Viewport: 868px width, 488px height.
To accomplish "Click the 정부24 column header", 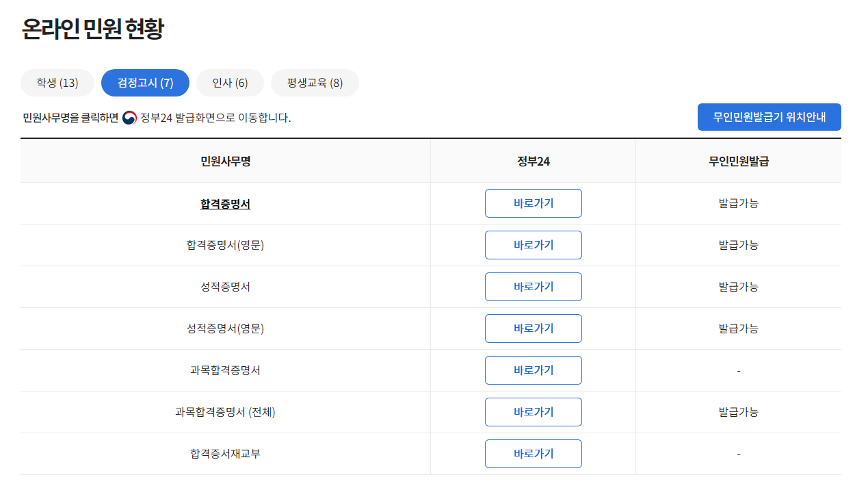I will pyautogui.click(x=533, y=159).
